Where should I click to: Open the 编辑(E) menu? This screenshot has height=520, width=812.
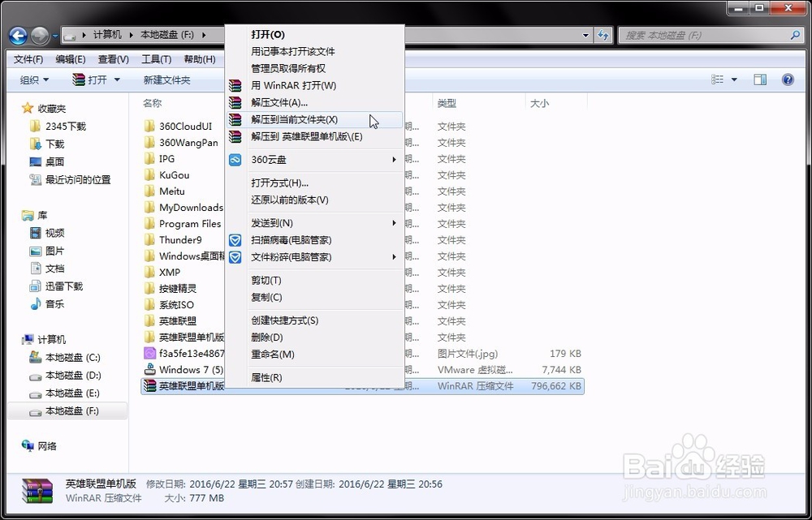point(71,59)
